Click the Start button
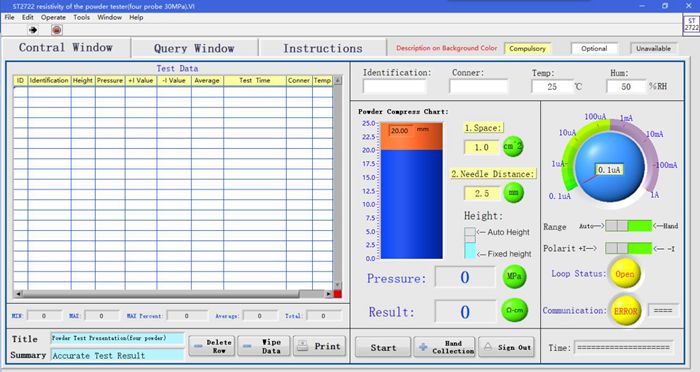The height and width of the screenshot is (372, 700). tap(383, 347)
